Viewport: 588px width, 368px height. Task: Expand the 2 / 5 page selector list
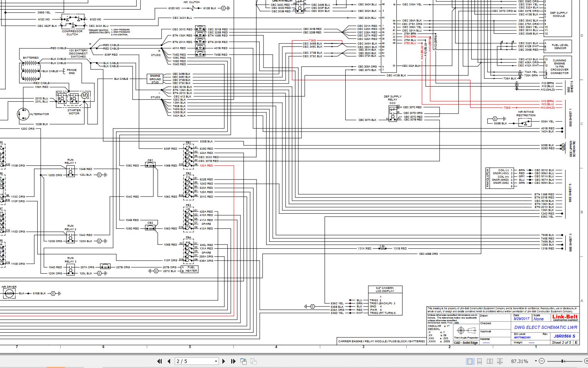coord(215,361)
